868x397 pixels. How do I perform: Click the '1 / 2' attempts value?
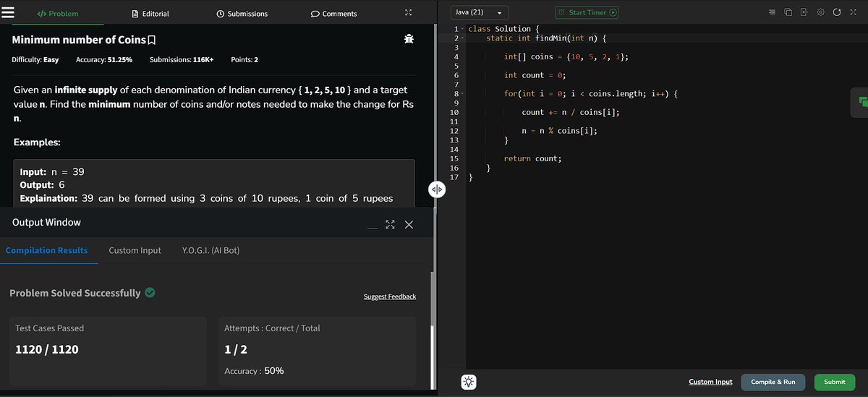[236, 350]
